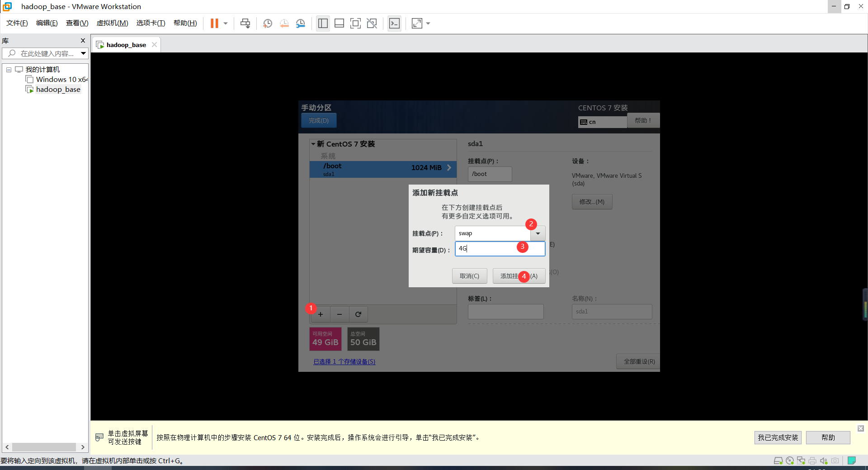Click the 添加挂载点(A) button

pyautogui.click(x=519, y=276)
